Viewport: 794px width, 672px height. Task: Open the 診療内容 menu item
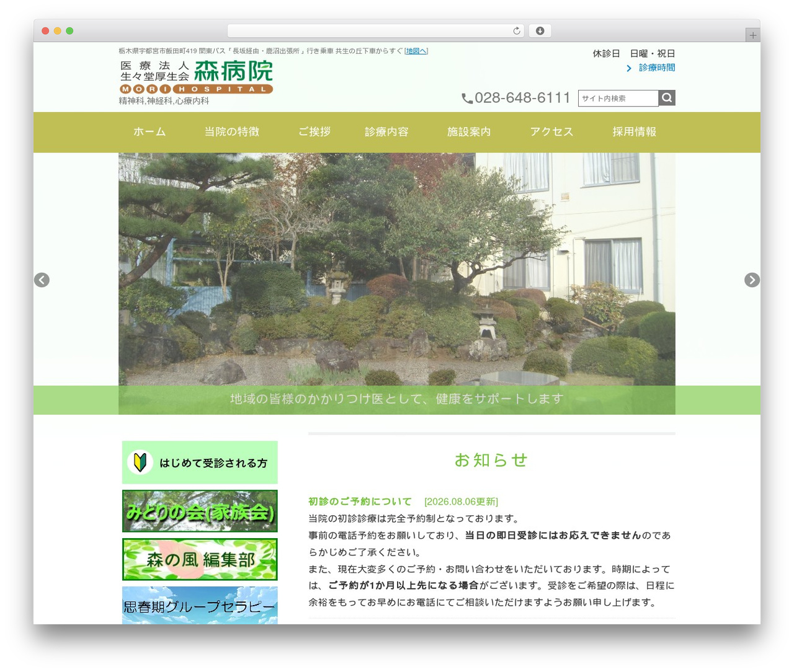(386, 132)
